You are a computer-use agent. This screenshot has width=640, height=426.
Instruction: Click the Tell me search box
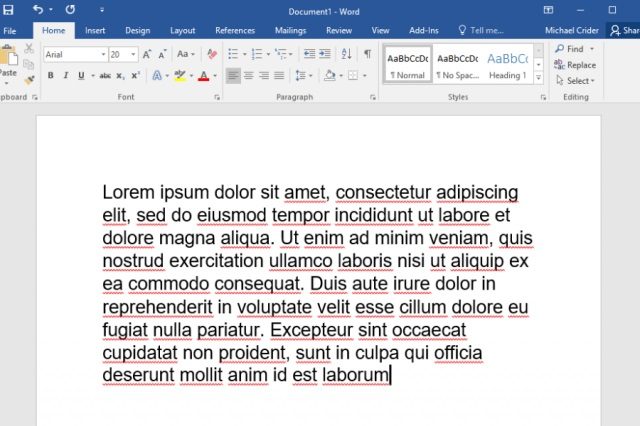point(482,31)
